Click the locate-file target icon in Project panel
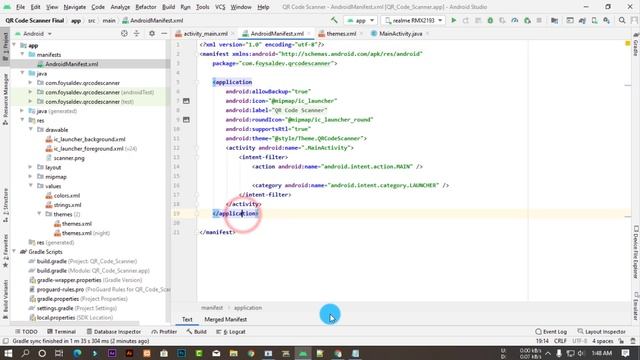This screenshot has height=360, width=640. [124, 33]
